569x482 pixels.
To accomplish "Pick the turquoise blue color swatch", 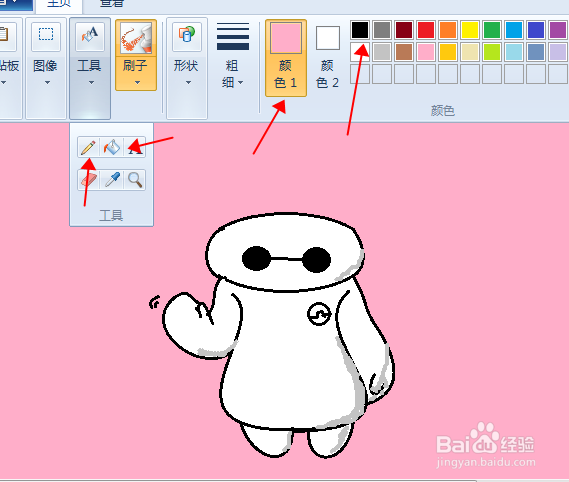I will [x=514, y=30].
